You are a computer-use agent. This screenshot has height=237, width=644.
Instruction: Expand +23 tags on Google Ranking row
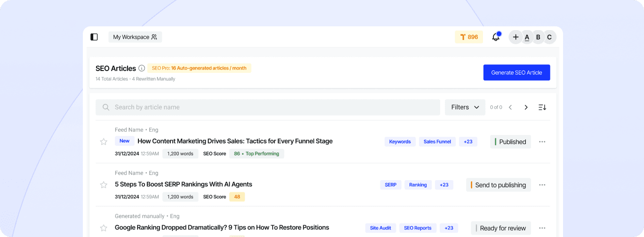click(x=449, y=228)
